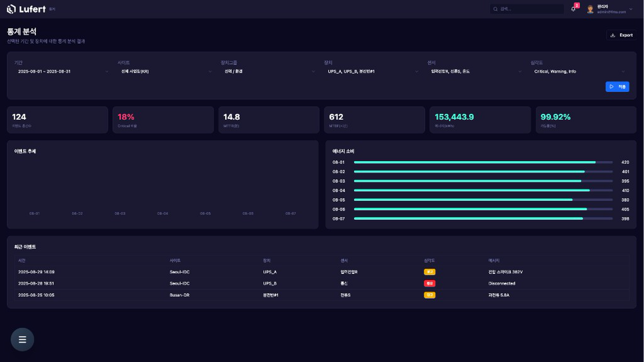Viewport: 644px width, 362px height.
Task: Click the 08-01 energy consumption bar
Action: pos(483,162)
